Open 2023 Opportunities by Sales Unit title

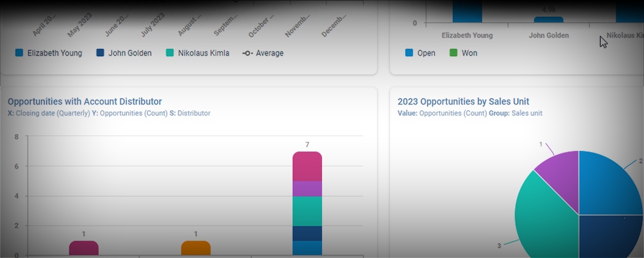(x=463, y=102)
